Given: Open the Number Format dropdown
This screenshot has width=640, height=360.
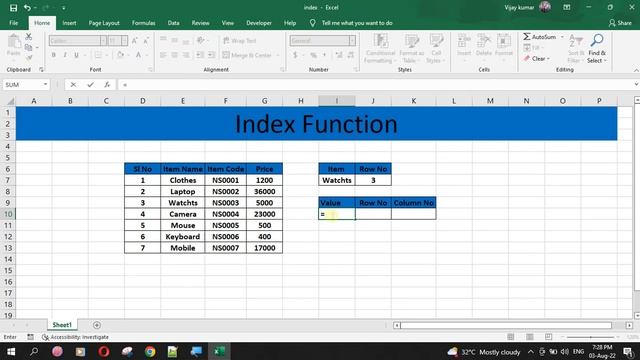Looking at the screenshot, I should [352, 40].
